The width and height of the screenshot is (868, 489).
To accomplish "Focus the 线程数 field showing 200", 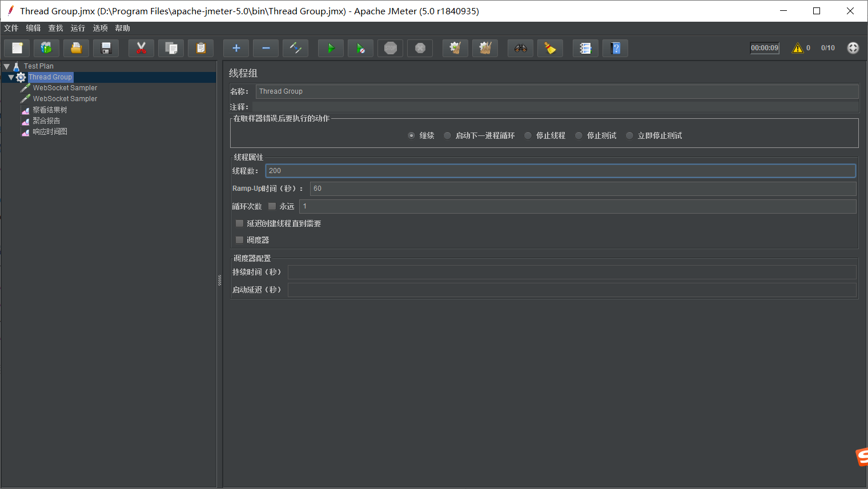I will click(560, 171).
